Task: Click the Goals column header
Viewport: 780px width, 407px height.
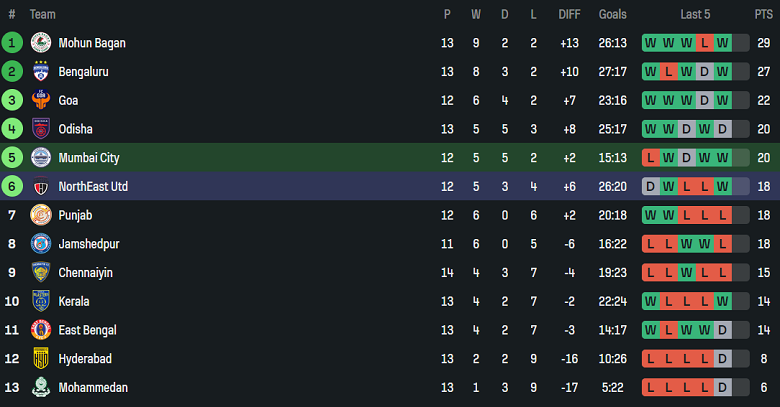Action: point(613,14)
